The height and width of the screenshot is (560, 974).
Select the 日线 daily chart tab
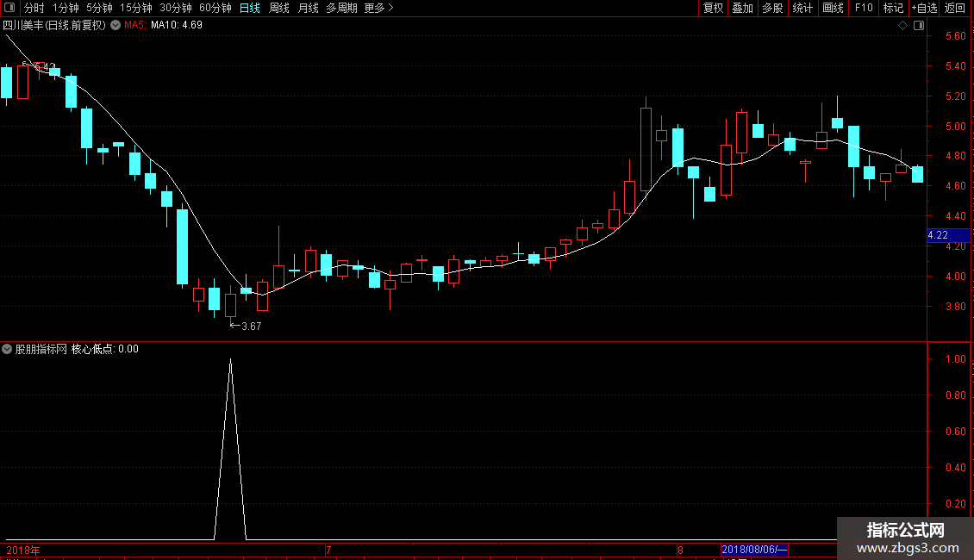click(x=250, y=8)
